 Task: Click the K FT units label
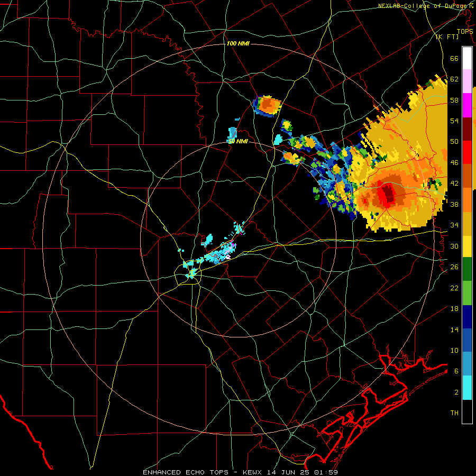(447, 37)
